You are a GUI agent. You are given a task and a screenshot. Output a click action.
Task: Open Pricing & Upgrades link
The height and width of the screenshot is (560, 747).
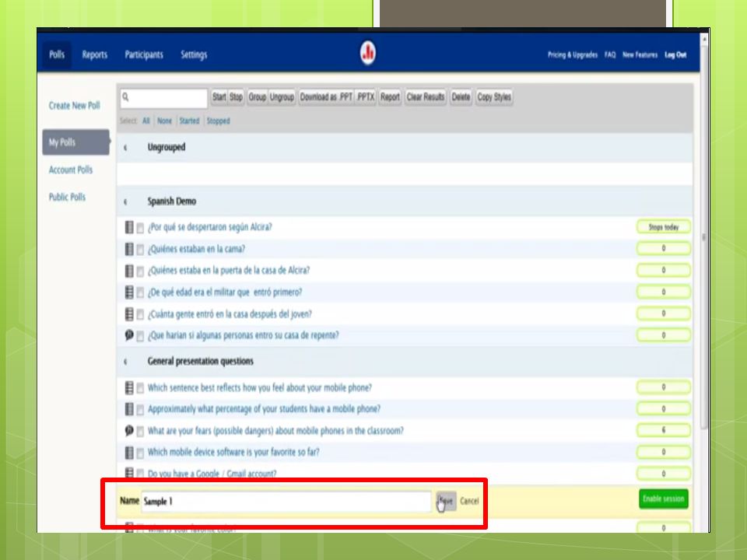pyautogui.click(x=572, y=54)
